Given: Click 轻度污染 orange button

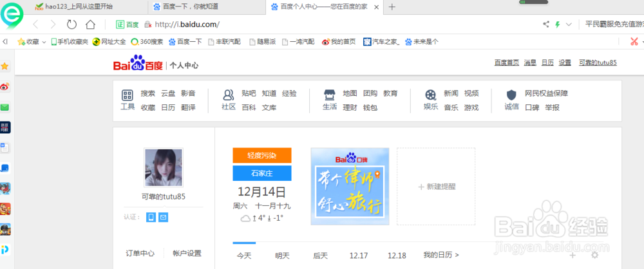Looking at the screenshot, I should (262, 156).
